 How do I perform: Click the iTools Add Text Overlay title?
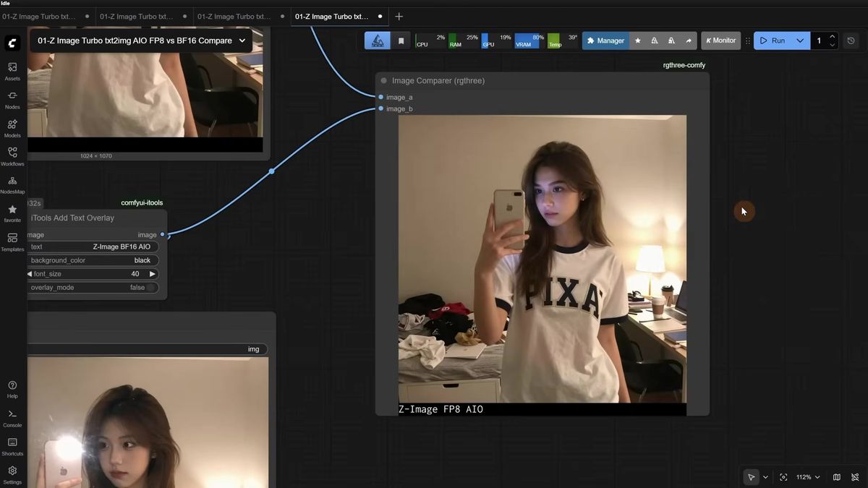(x=72, y=218)
